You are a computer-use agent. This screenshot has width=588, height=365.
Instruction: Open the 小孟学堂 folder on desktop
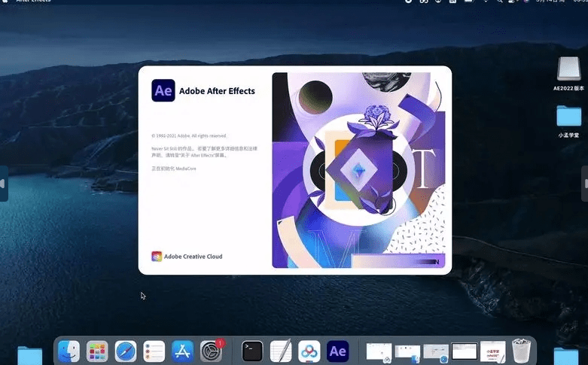pos(568,116)
